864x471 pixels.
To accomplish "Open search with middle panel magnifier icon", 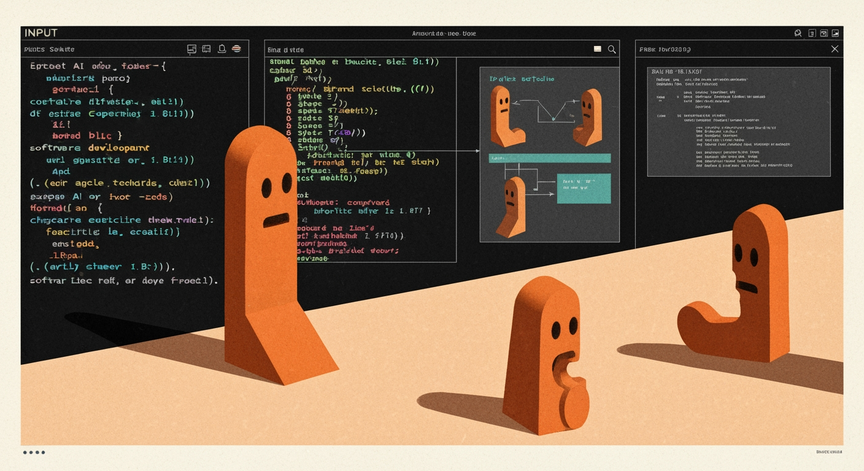I will click(x=612, y=50).
